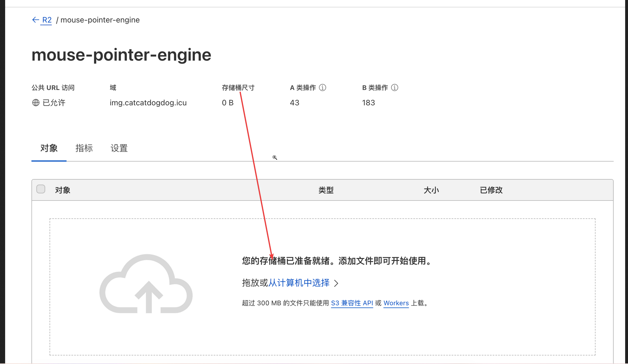Click the globe icon beside 已允许
Image resolution: width=628 pixels, height=364 pixels.
coord(36,103)
